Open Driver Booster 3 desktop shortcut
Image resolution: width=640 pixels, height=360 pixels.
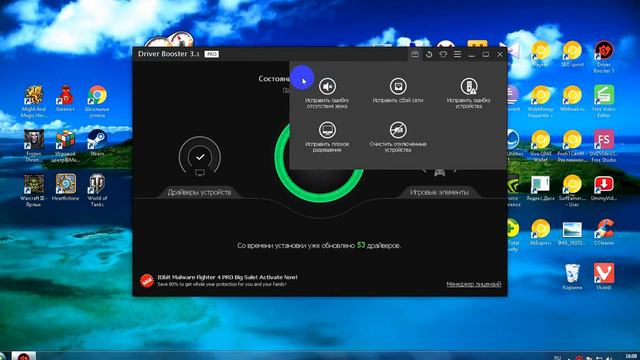(x=604, y=57)
